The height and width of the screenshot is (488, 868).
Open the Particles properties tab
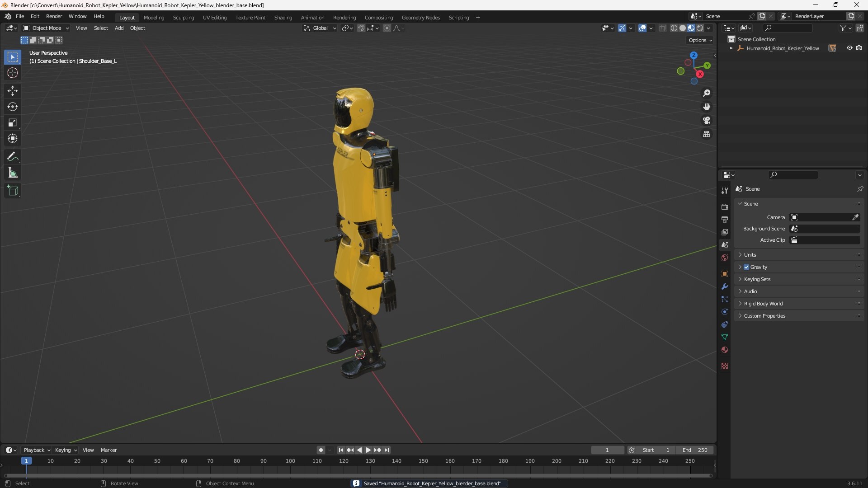tap(725, 299)
